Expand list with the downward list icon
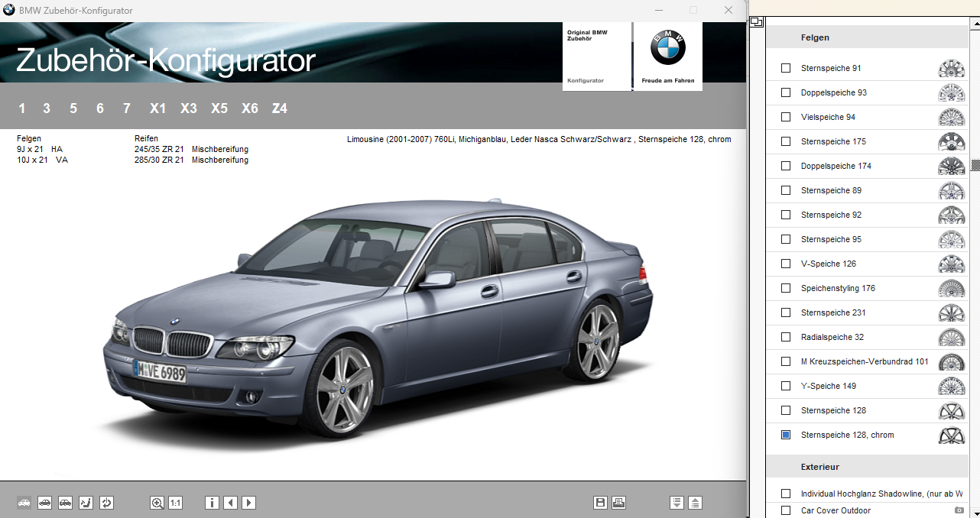The width and height of the screenshot is (980, 518). click(x=677, y=503)
